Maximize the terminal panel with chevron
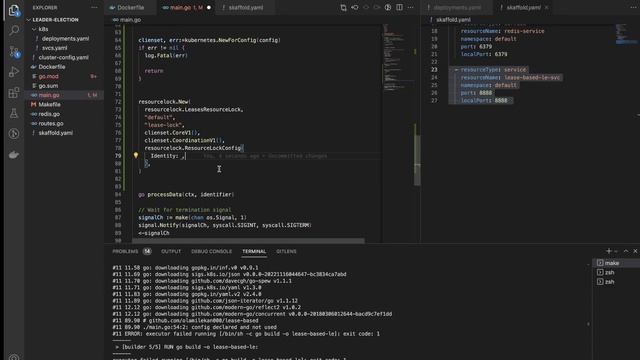The width and height of the screenshot is (640, 360). pos(626,251)
